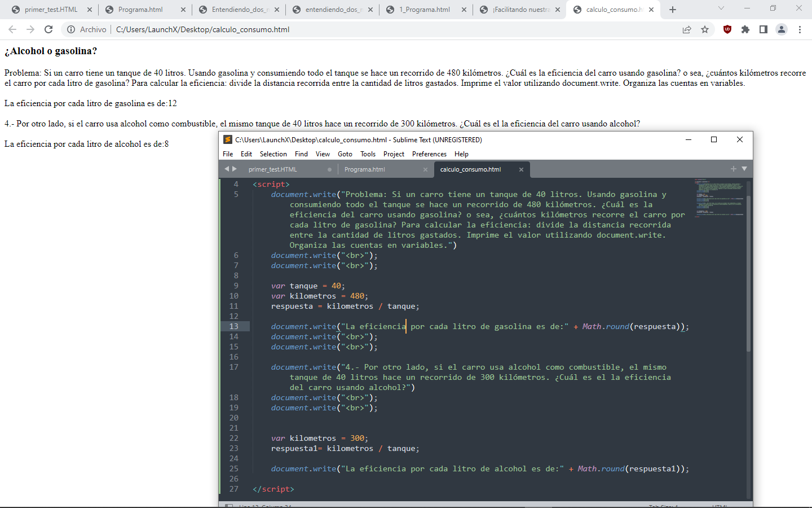
Task: Click the '¿Alcohol o gasolina?' page heading
Action: coord(51,51)
